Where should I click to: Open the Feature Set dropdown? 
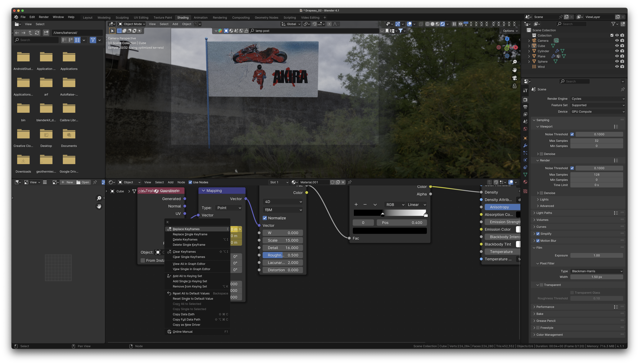pyautogui.click(x=598, y=105)
